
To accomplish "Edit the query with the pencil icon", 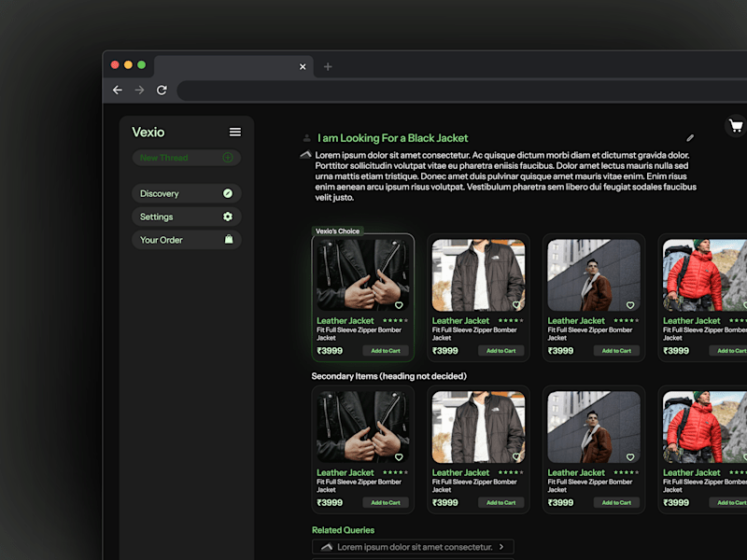I will click(x=690, y=138).
